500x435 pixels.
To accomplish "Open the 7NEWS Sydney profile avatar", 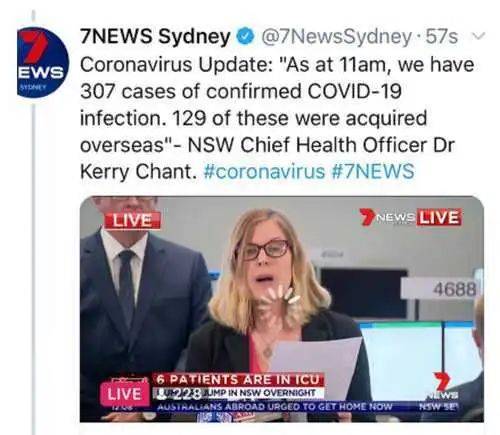I will [43, 62].
